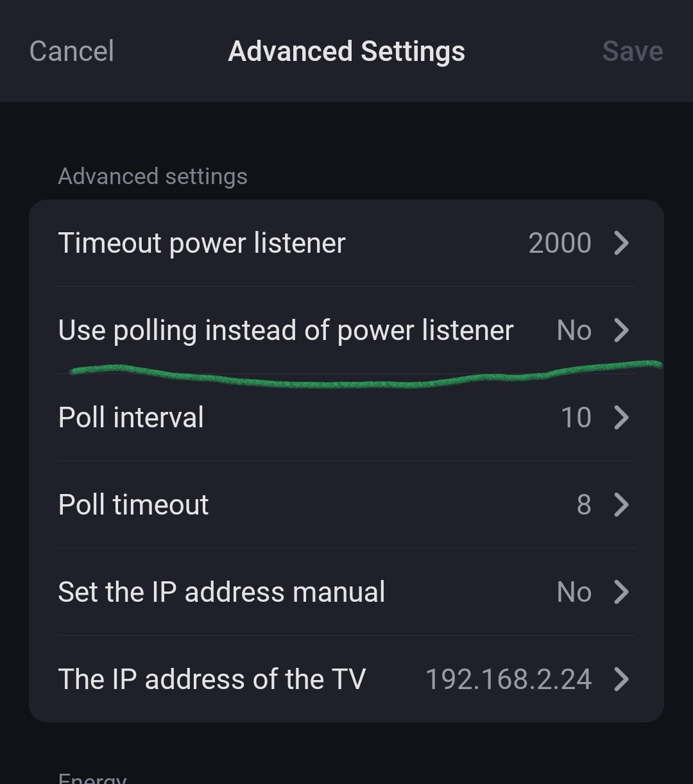Viewport: 693px width, 784px height.
Task: Select The IP address of the TV label
Action: point(212,679)
